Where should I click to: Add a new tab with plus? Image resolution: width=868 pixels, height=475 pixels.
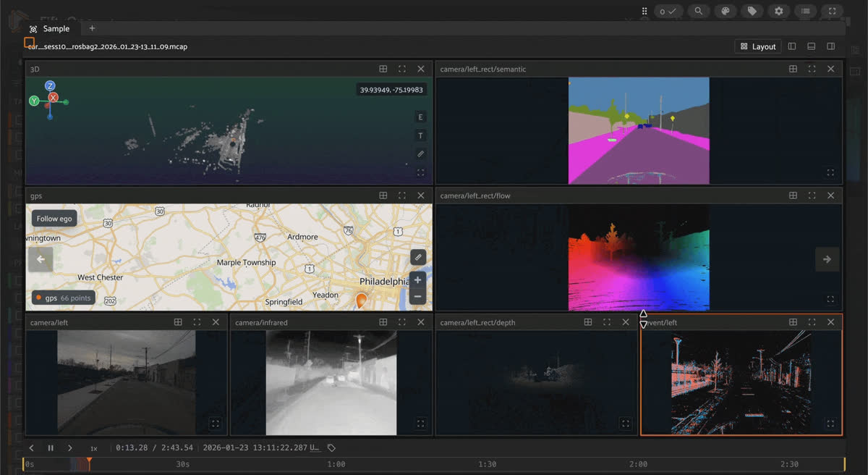click(92, 28)
